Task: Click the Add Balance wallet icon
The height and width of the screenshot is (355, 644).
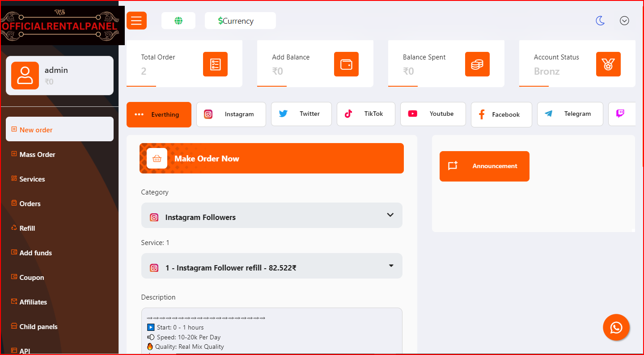Action: click(346, 64)
